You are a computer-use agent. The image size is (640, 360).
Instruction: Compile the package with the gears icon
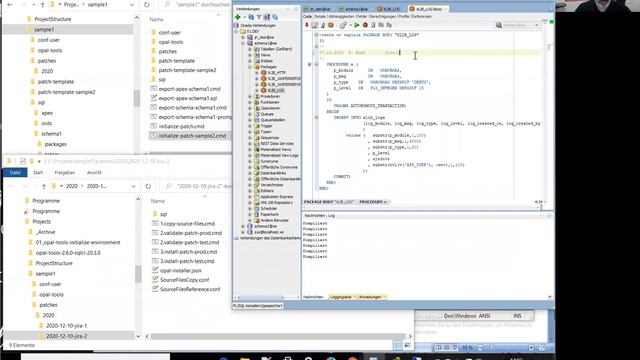(343, 25)
